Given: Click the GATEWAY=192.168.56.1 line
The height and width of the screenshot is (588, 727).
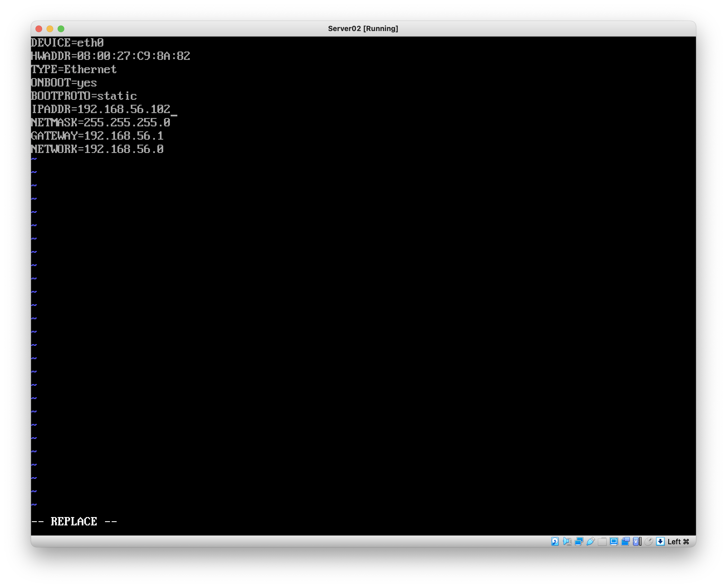Looking at the screenshot, I should click(x=97, y=136).
